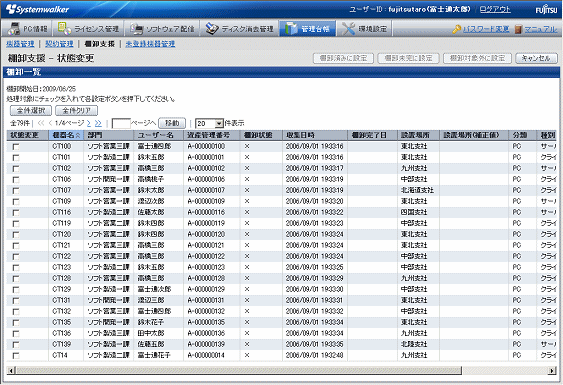Click the horizontal scrollbar thumb
Image resolution: width=563 pixels, height=385 pixels.
[239, 370]
